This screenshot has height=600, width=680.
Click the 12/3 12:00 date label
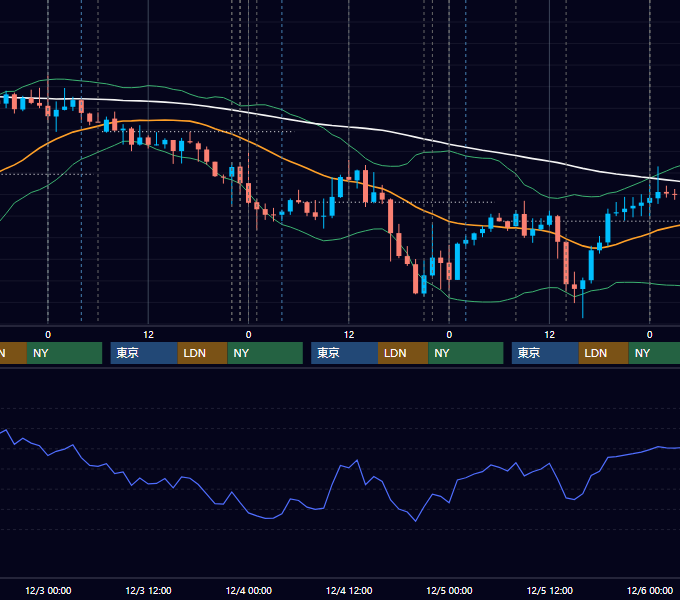point(148,590)
